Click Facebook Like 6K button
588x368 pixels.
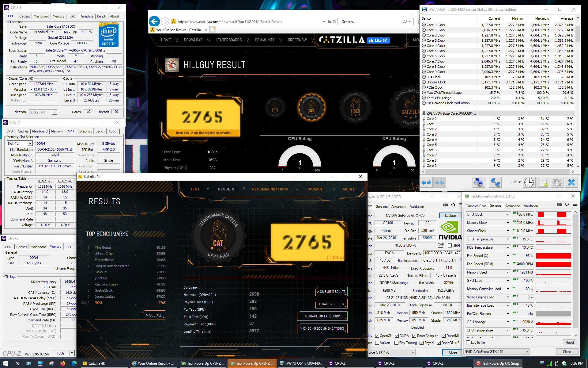tap(379, 40)
